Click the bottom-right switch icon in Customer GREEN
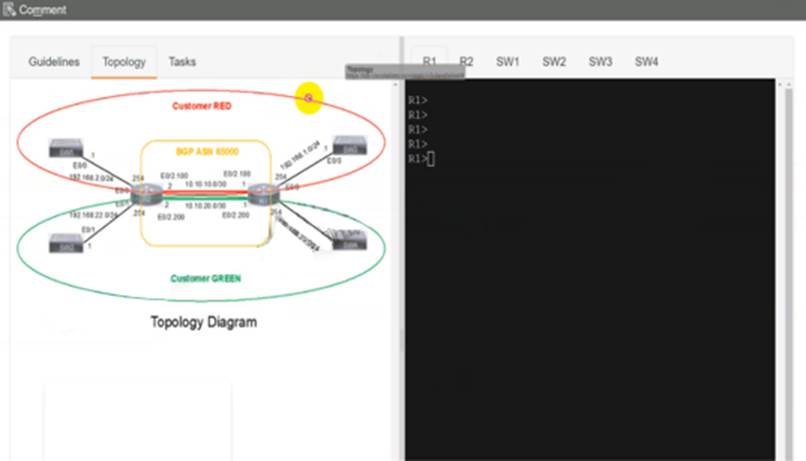This screenshot has height=461, width=806. [x=350, y=240]
